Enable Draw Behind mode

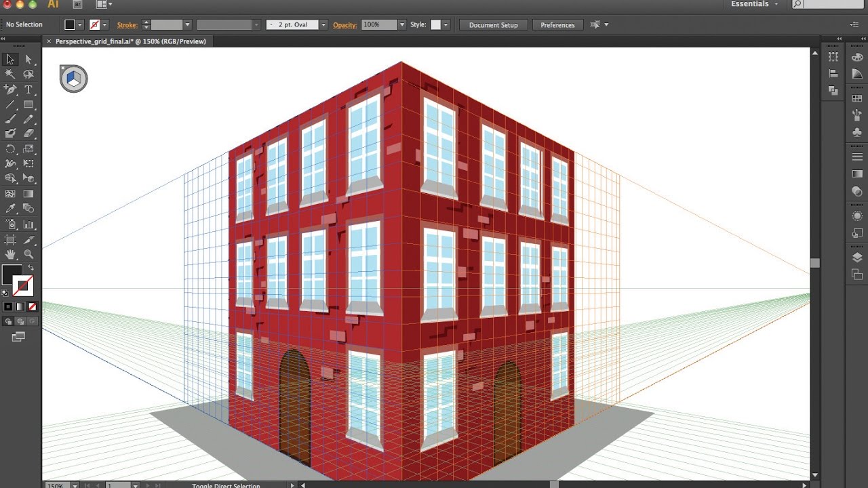coord(20,321)
